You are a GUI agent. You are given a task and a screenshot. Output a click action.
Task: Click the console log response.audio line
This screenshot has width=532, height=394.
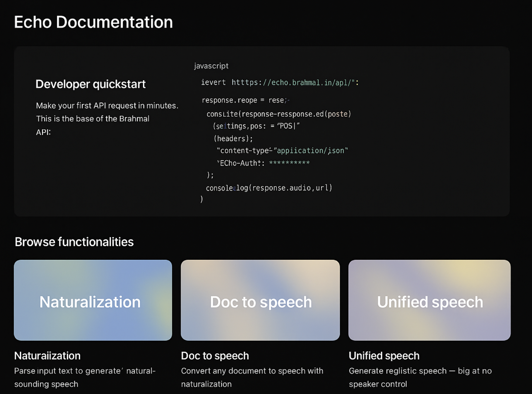tap(269, 188)
